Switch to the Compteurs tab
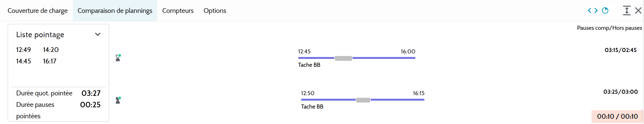644x124 pixels. coord(178,11)
